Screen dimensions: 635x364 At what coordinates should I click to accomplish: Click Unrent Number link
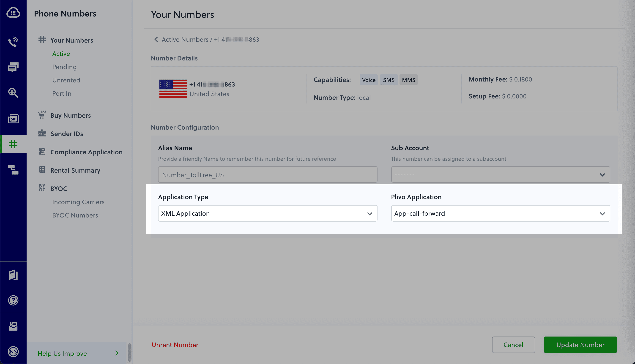tap(175, 345)
